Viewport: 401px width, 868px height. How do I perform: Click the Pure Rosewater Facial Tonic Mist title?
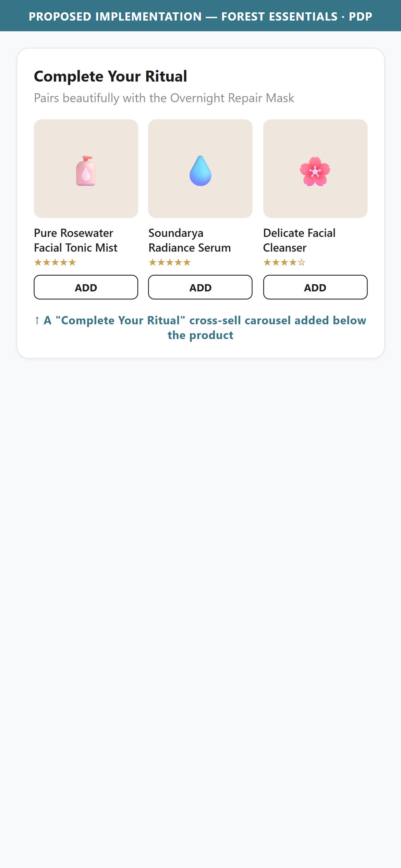[76, 240]
